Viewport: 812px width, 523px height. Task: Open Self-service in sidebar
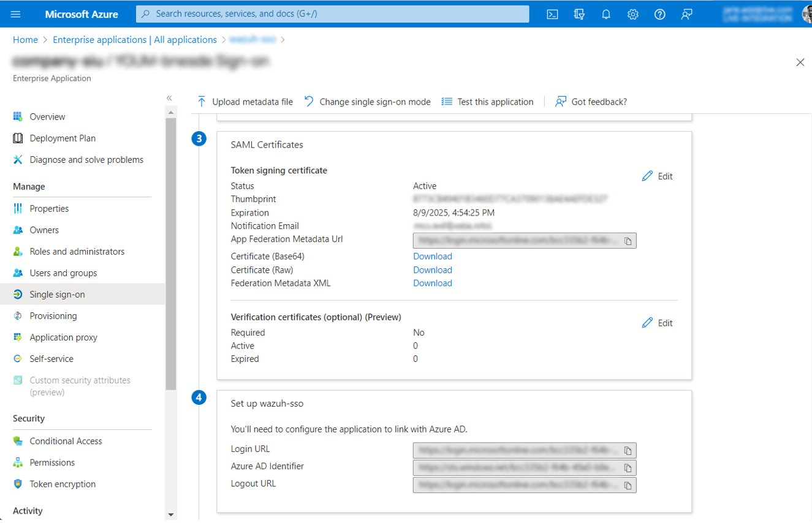(x=51, y=359)
